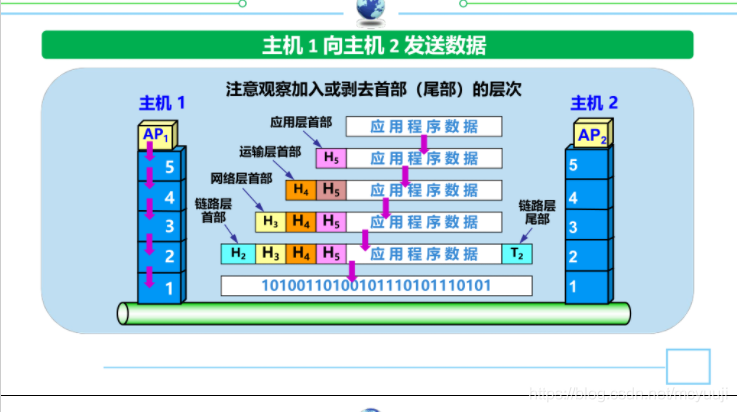737x412 pixels.
Task: Select the yellow AP1 cube
Action: [x=157, y=135]
